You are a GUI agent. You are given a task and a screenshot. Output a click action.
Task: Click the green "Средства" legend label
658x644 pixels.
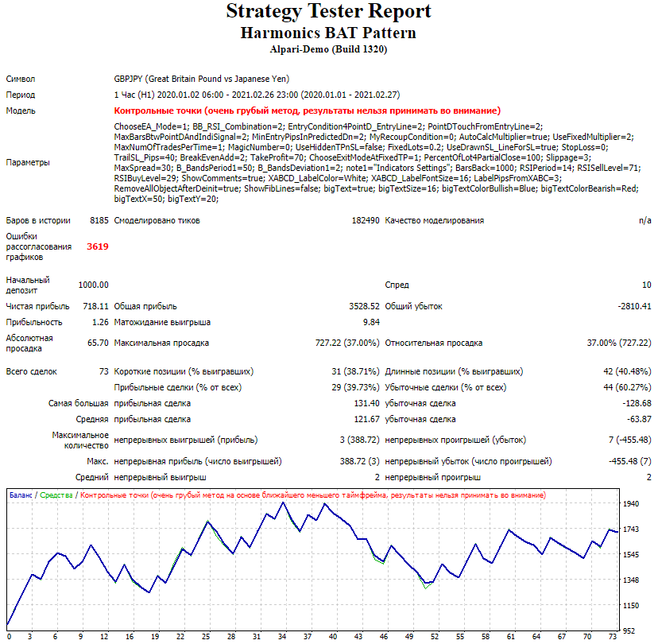pyautogui.click(x=56, y=495)
